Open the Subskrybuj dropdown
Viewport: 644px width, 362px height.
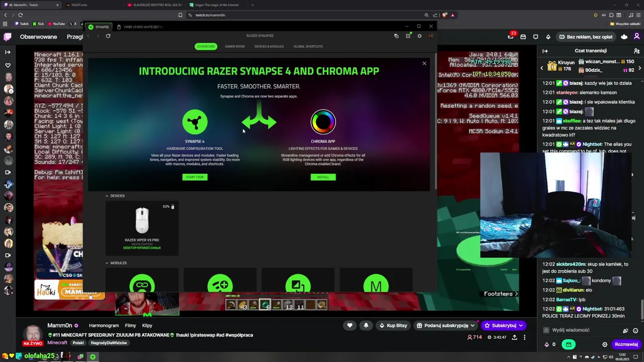coord(504,325)
